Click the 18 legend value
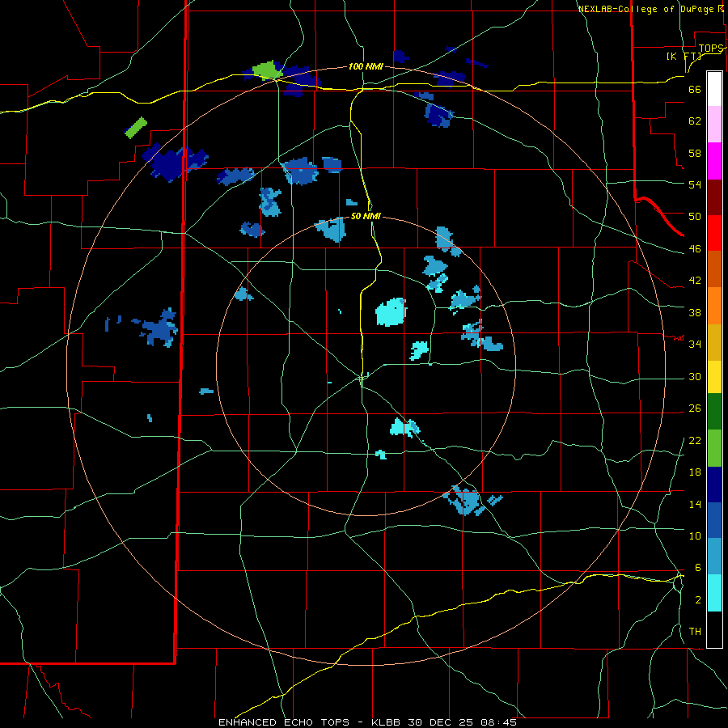Screen dimensions: 728x728 coord(695,472)
